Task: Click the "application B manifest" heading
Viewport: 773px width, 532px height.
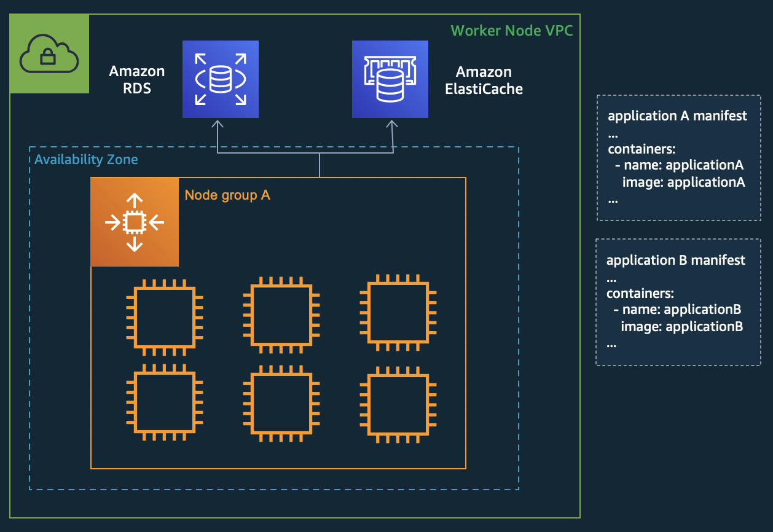Action: pos(676,260)
